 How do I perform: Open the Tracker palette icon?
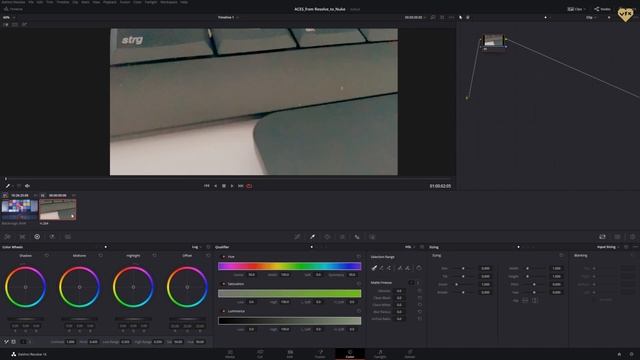tap(342, 237)
